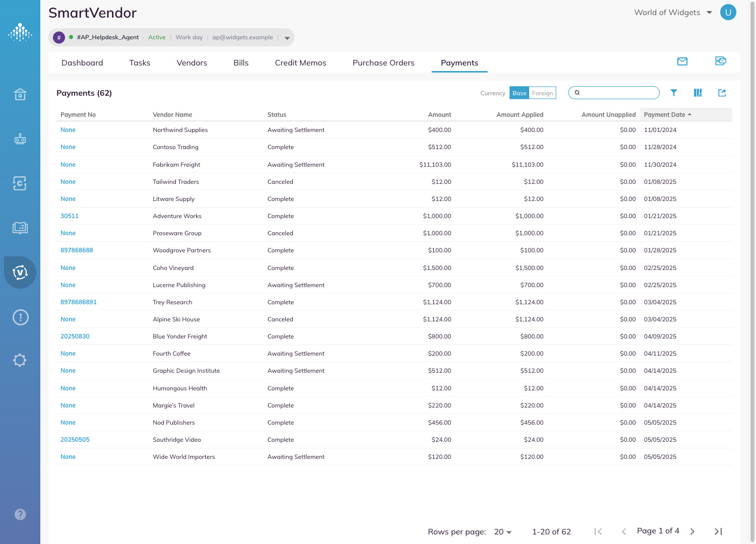Switch to the Vendors tab
The image size is (756, 544).
(192, 63)
